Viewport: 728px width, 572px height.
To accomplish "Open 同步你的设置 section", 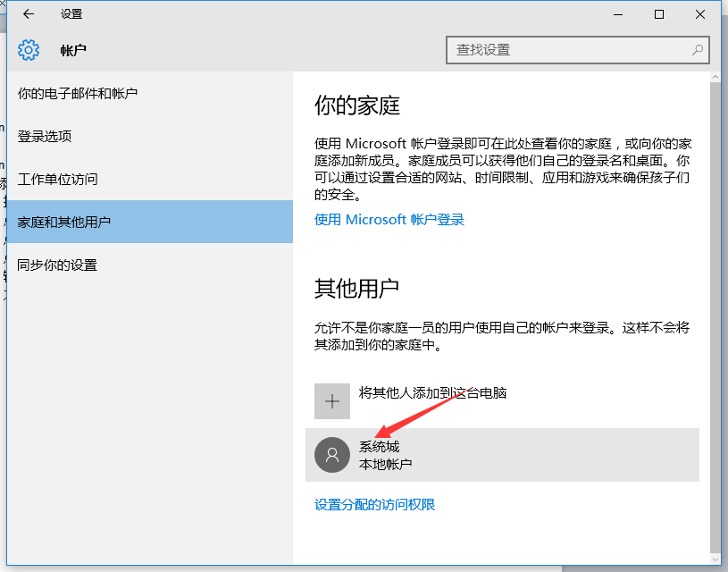I will point(150,265).
